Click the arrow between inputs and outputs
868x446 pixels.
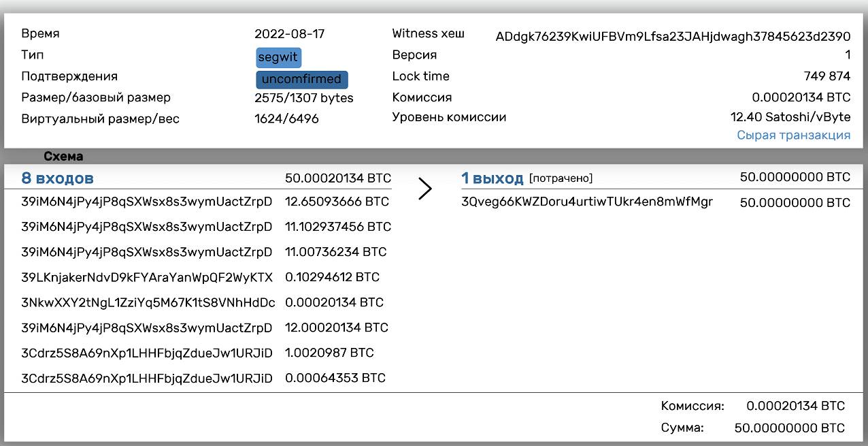coord(425,189)
